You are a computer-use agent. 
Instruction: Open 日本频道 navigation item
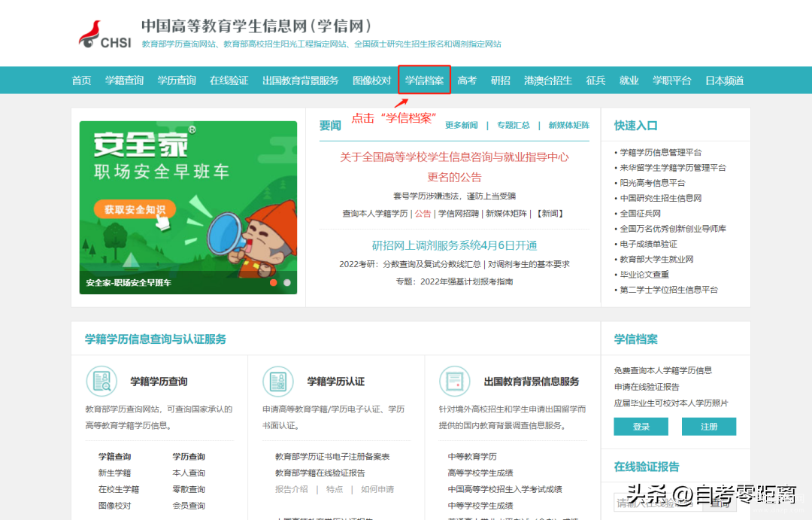(x=725, y=81)
